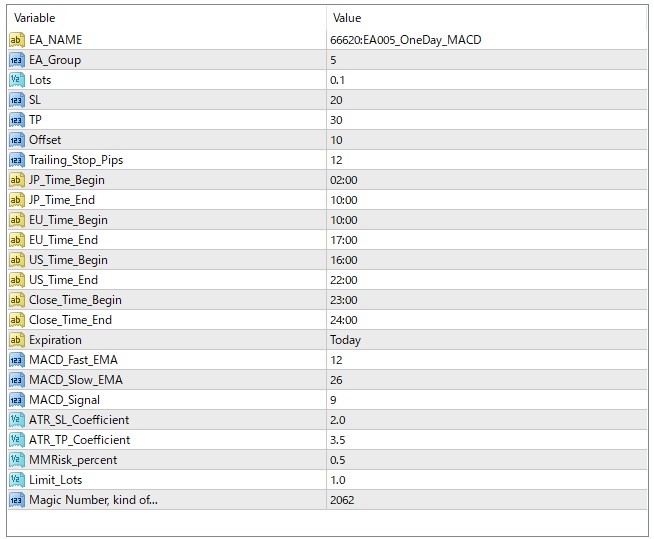Click the integer icon beside Trailing_Stop_Pips

(16, 160)
